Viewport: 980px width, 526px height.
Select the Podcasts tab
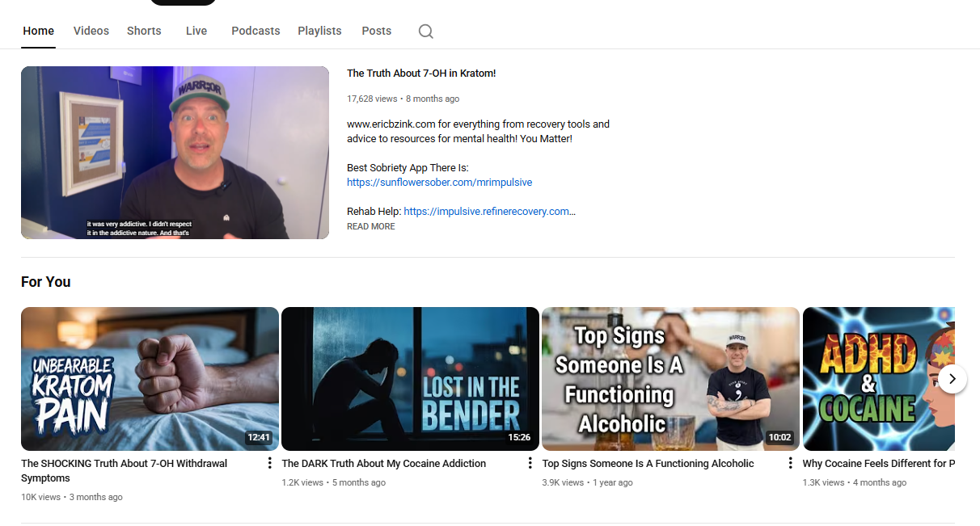[256, 31]
